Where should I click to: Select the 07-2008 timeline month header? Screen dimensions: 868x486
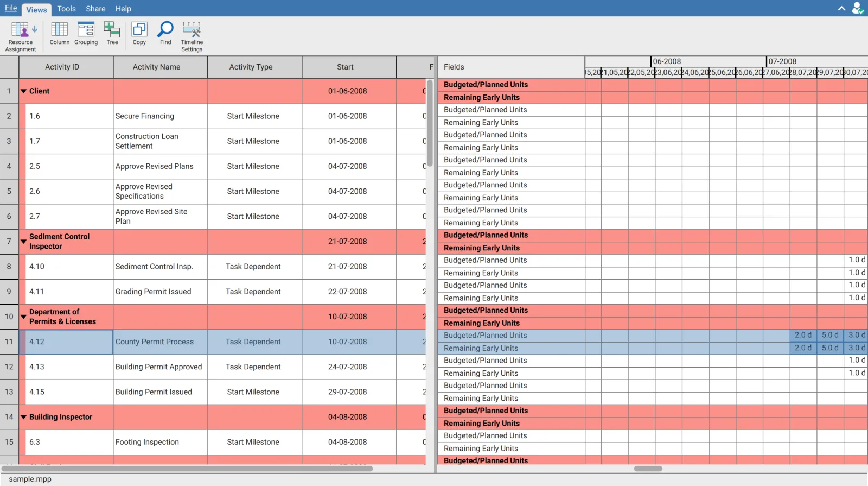(817, 61)
